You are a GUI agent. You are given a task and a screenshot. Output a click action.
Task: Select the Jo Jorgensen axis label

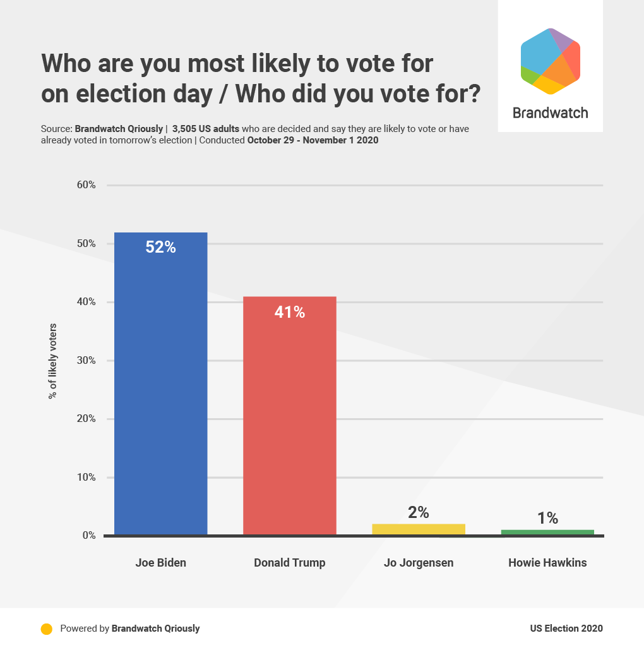pyautogui.click(x=419, y=562)
